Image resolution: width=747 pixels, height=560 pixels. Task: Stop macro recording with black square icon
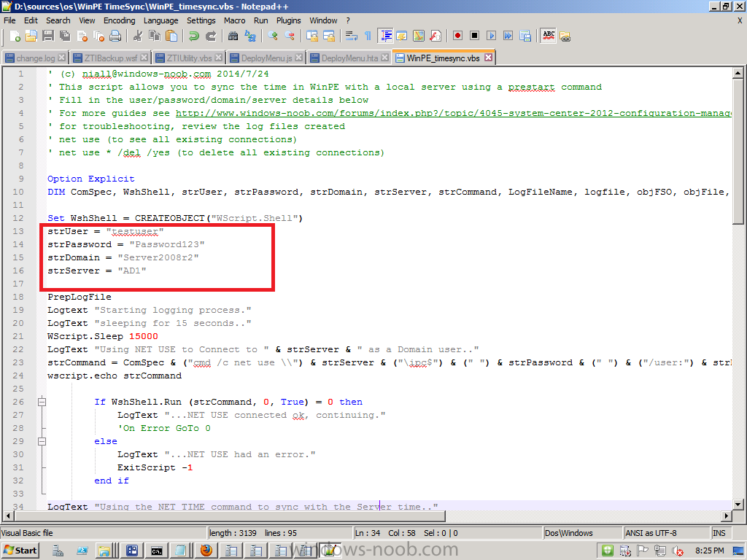pos(474,36)
